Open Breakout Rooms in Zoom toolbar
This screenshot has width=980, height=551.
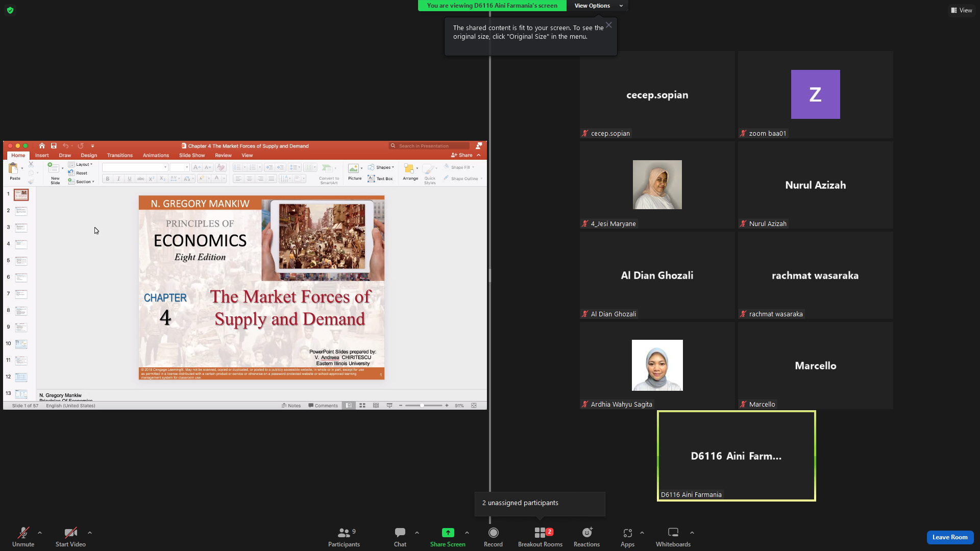point(540,537)
